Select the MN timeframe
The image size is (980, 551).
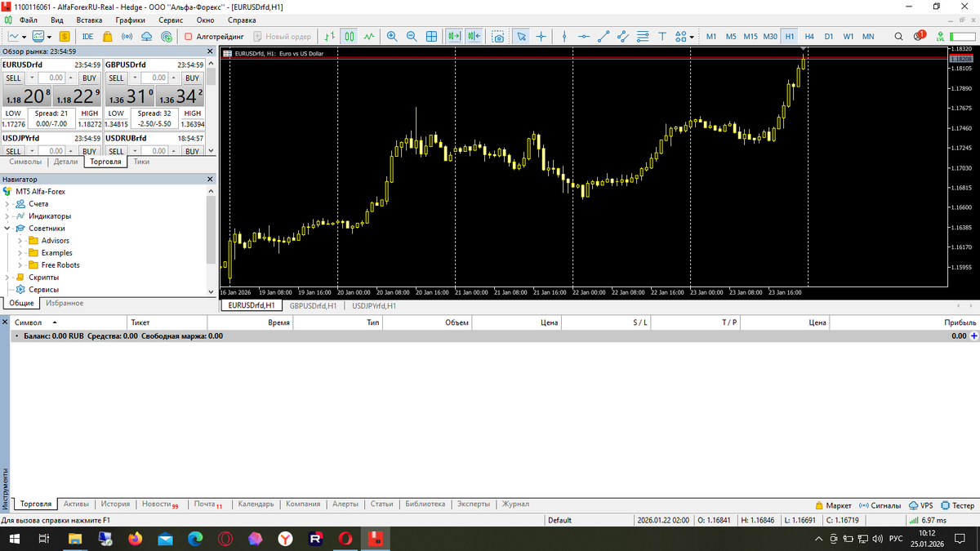868,37
